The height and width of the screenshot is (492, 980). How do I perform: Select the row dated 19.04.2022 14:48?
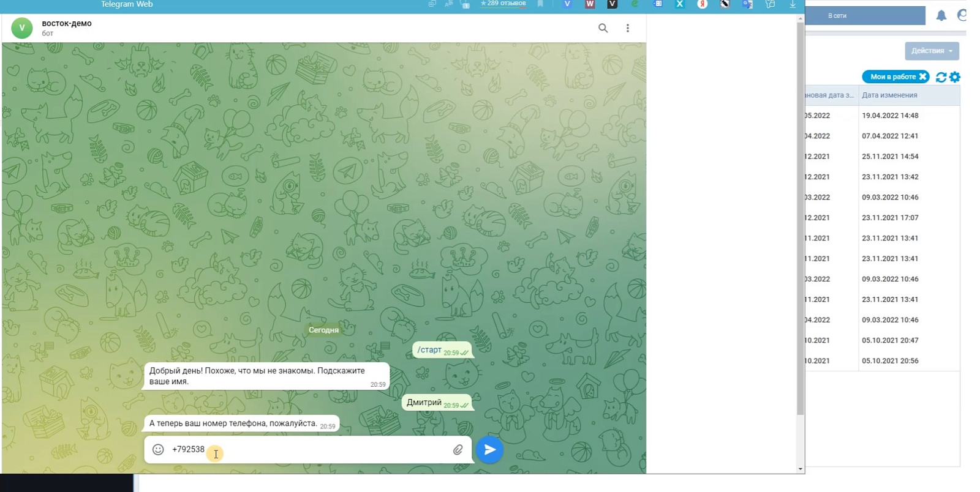pyautogui.click(x=882, y=116)
